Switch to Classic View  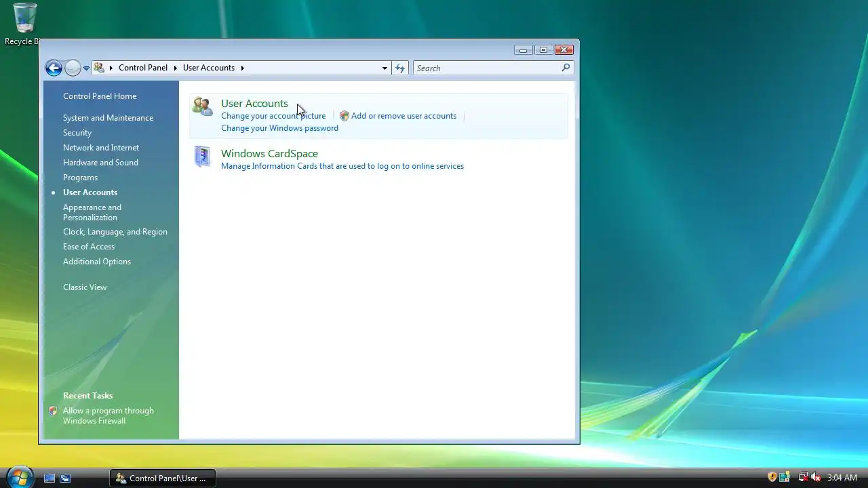click(x=85, y=287)
